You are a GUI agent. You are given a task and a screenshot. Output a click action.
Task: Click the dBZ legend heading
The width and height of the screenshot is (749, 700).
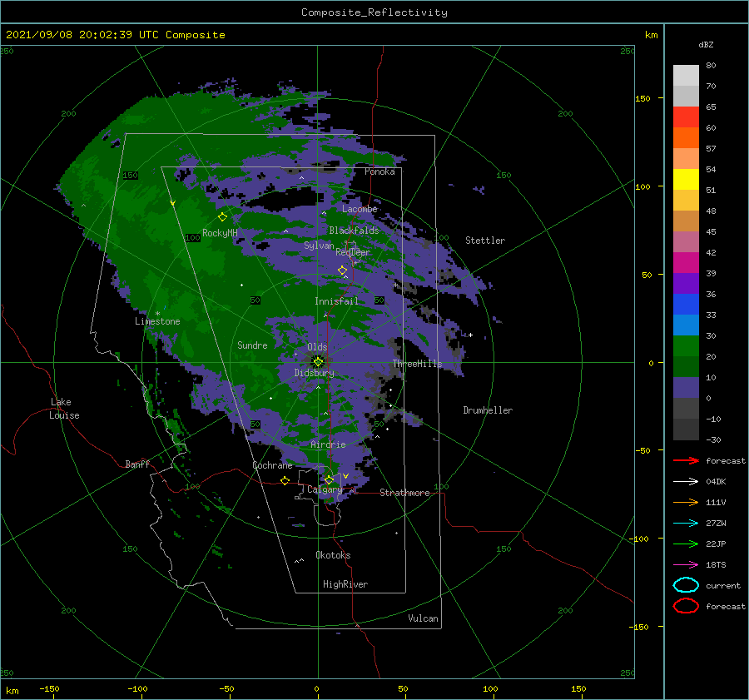[706, 44]
